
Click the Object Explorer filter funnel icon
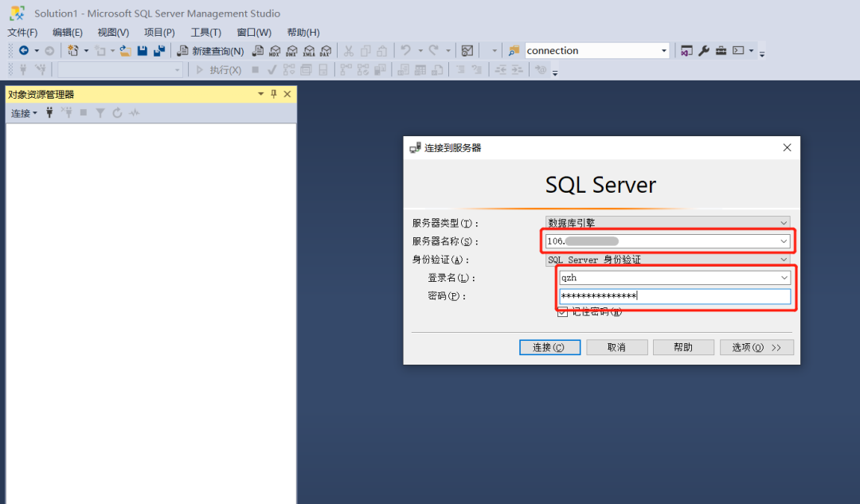click(100, 112)
